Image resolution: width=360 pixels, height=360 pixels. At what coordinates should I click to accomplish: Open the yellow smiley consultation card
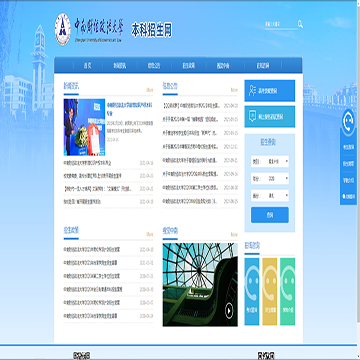point(269,292)
